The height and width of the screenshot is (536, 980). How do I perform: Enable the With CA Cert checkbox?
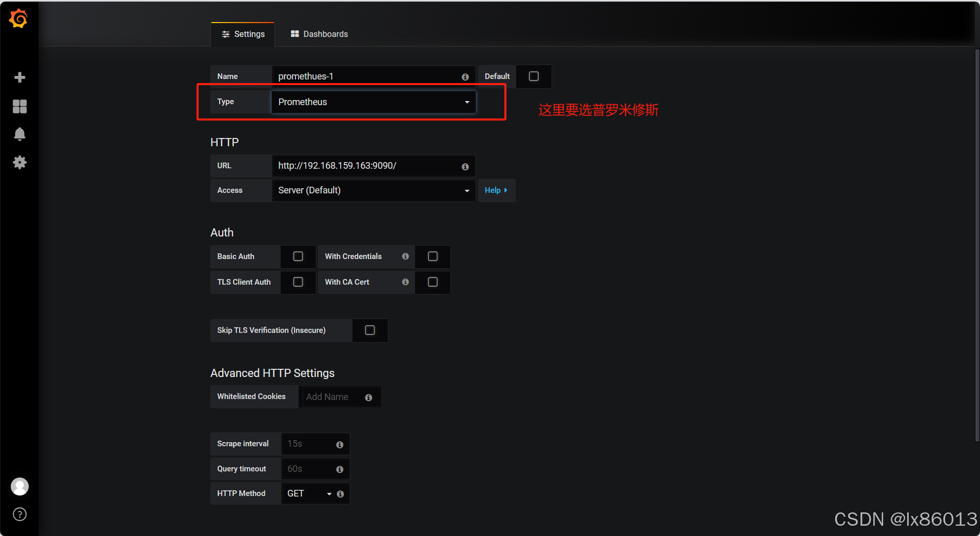(433, 282)
